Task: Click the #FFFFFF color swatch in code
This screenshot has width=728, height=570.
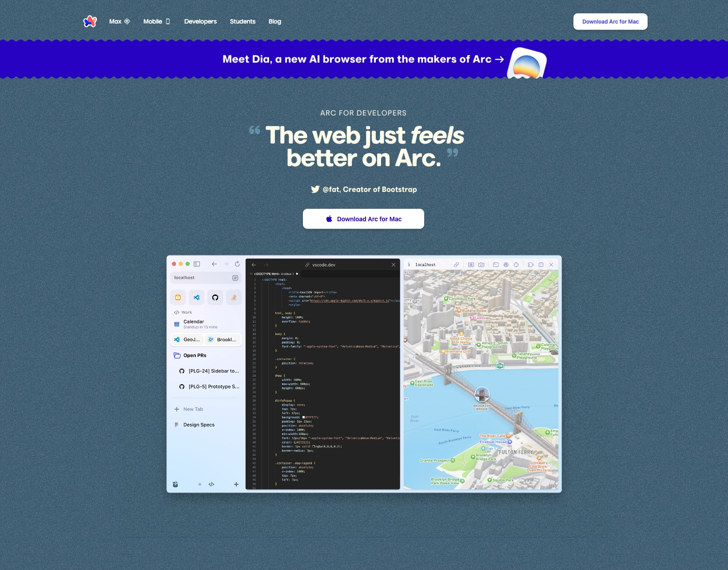Action: click(304, 417)
